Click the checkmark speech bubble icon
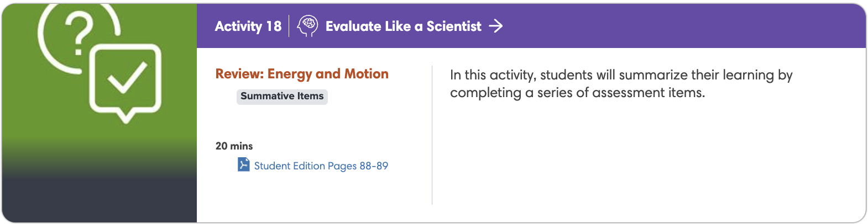Viewport: 868px width, 224px height. (126, 83)
